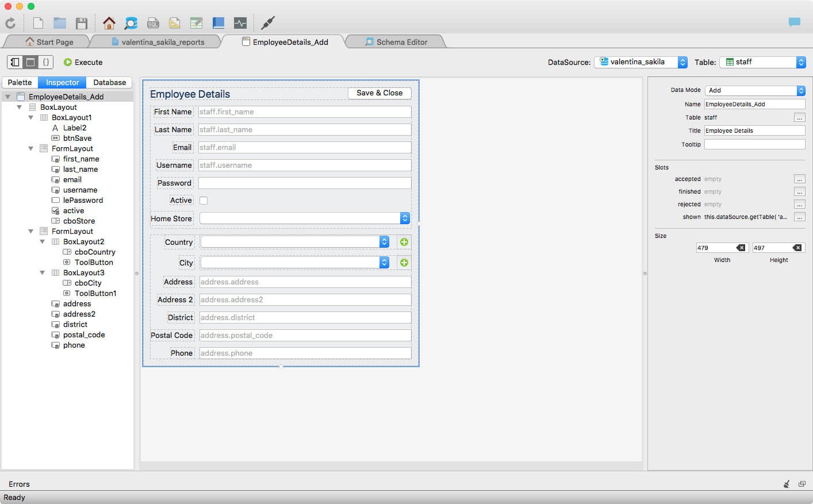
Task: Select postal_code in the inspector tree
Action: point(83,335)
